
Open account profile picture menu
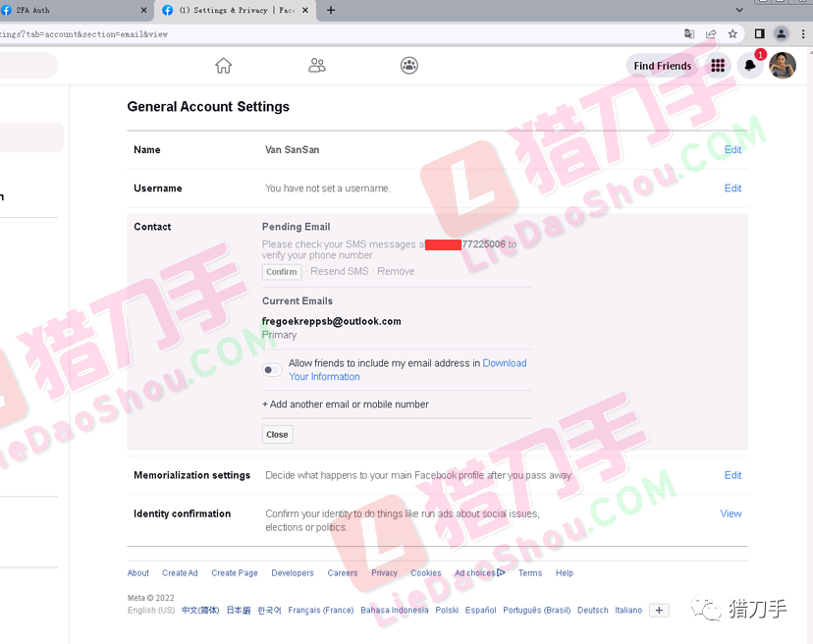tap(783, 66)
